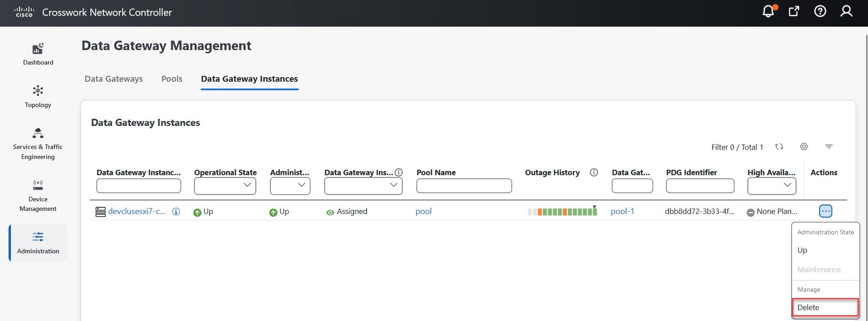Click the Pool Name column header
The image size is (868, 321).
[436, 172]
